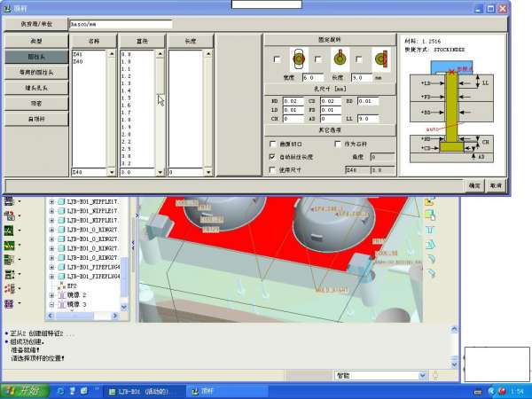Click the length list scroll-up arrow
Image resolution: width=532 pixels, height=399 pixels.
pyautogui.click(x=208, y=54)
